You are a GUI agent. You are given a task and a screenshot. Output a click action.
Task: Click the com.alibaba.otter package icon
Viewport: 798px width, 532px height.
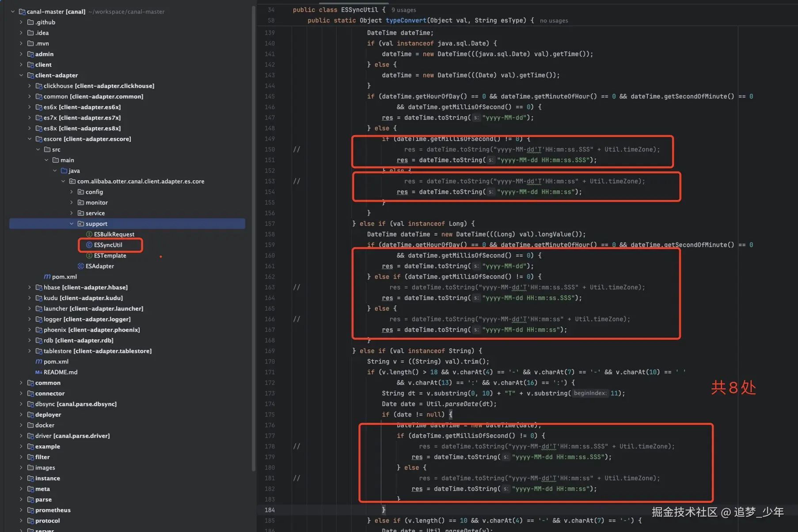pos(72,181)
